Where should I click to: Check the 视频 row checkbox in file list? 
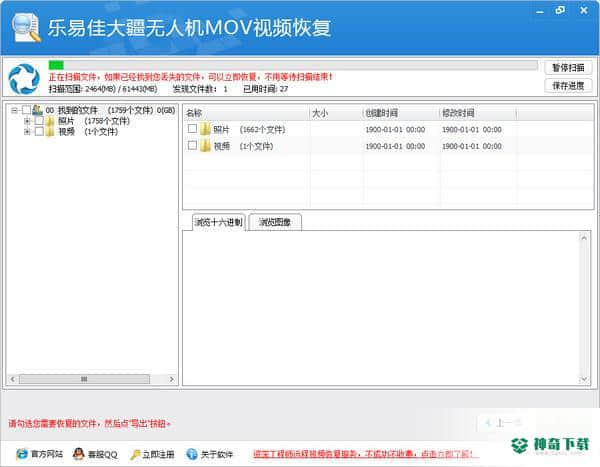pos(192,145)
